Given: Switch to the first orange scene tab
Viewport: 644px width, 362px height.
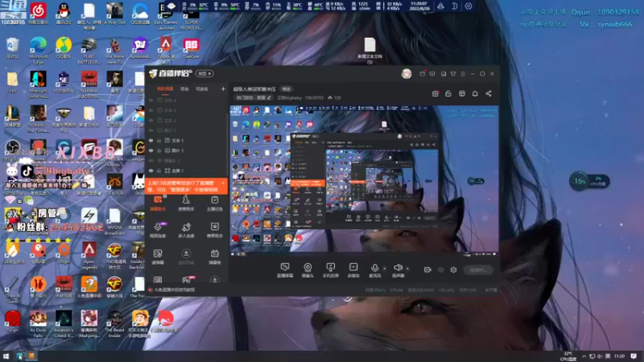Looking at the screenshot, I should (165, 89).
